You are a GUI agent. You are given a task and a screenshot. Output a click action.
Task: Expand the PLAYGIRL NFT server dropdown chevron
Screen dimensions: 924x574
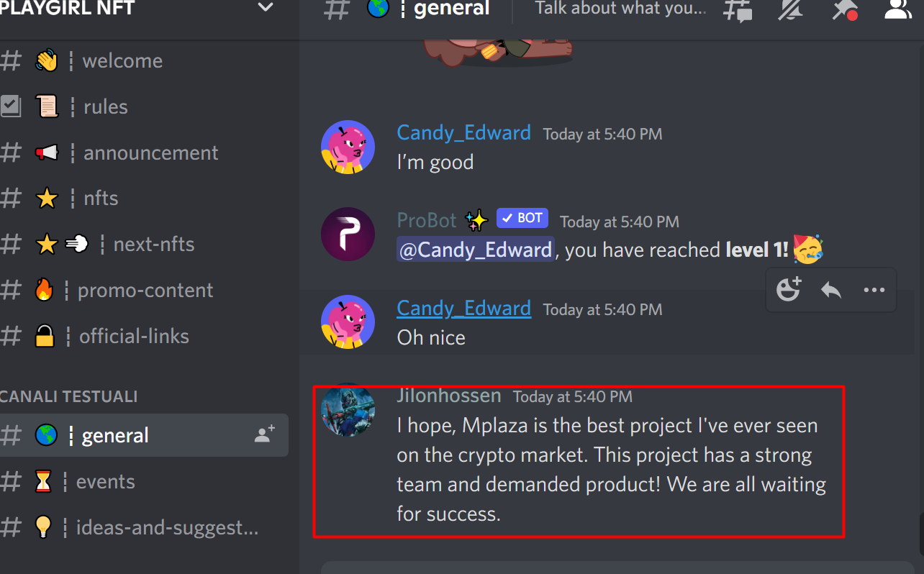[x=266, y=8]
